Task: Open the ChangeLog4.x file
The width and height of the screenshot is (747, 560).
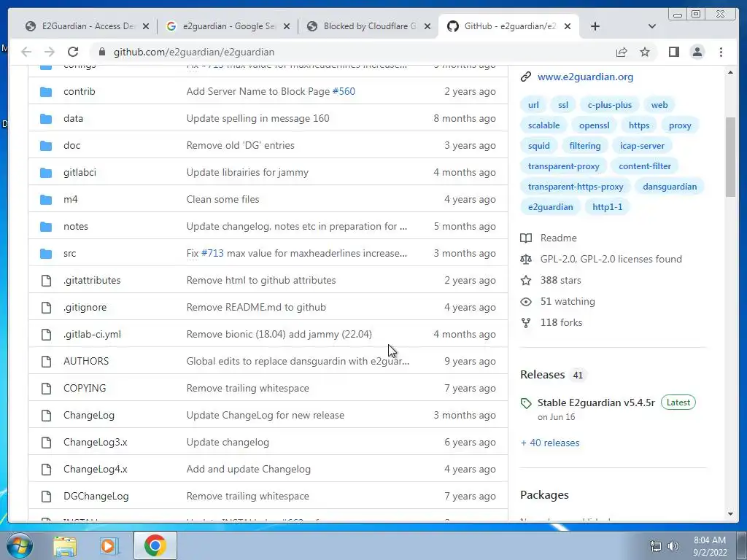Action: pos(96,469)
